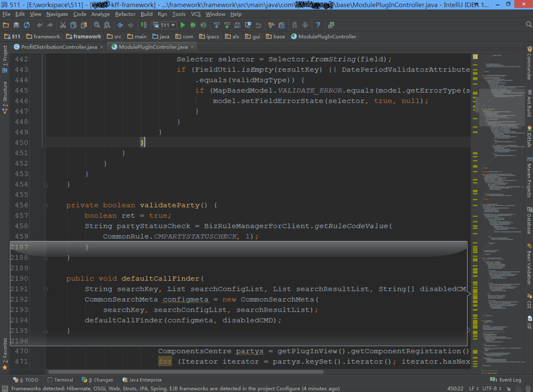Open the VCS menu
The image size is (533, 392).
tap(196, 14)
